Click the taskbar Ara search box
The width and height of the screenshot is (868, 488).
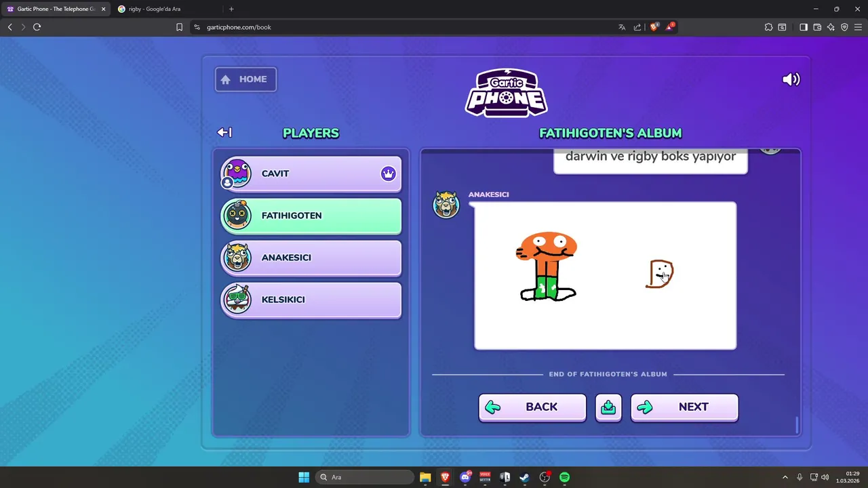366,477
